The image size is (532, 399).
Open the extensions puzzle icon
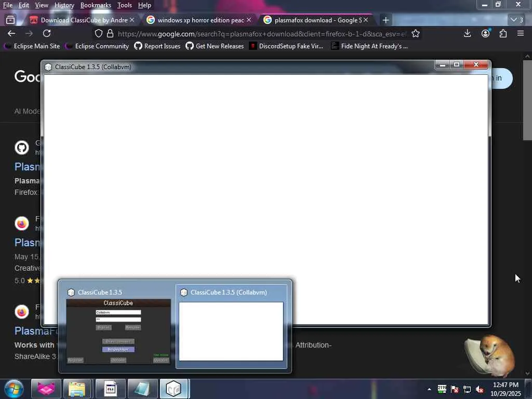[503, 33]
